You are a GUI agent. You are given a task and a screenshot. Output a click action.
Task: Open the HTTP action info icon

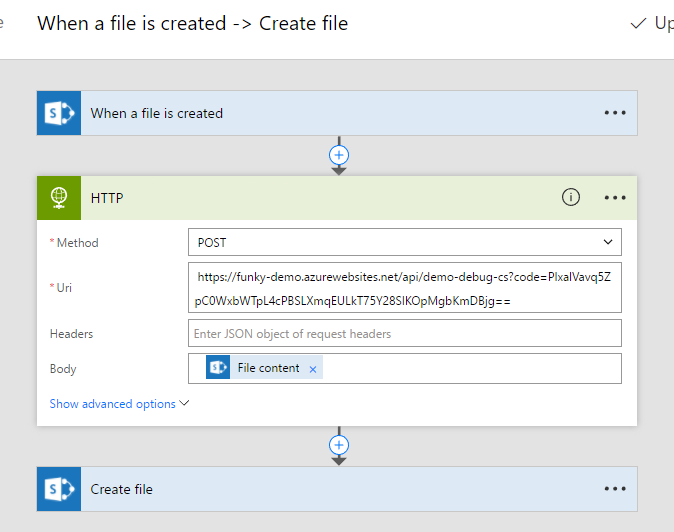point(570,198)
